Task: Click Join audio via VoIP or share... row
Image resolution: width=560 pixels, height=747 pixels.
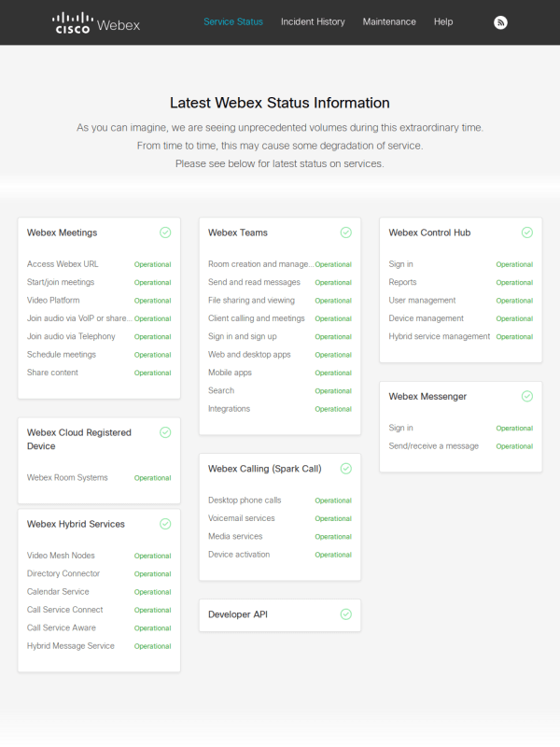Action: [x=99, y=318]
